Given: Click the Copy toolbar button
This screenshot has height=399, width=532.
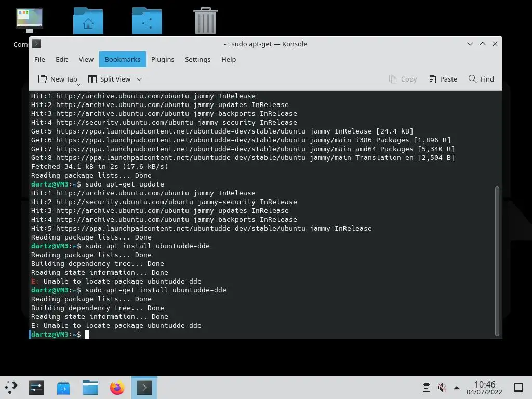Looking at the screenshot, I should tap(403, 79).
